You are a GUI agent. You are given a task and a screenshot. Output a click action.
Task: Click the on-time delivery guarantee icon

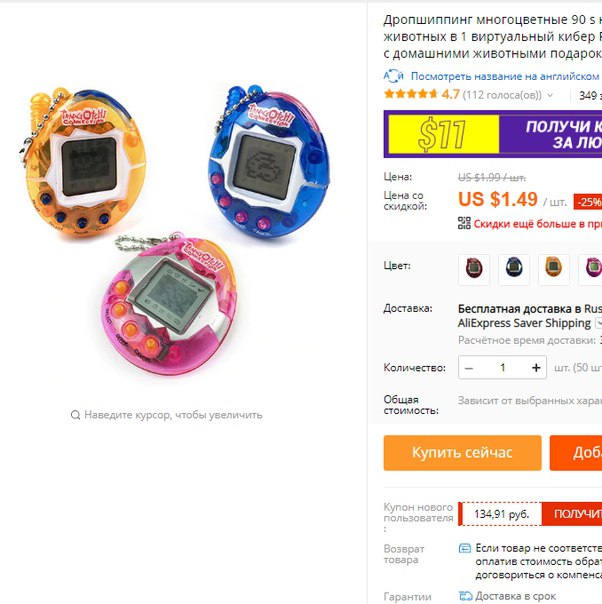[465, 596]
